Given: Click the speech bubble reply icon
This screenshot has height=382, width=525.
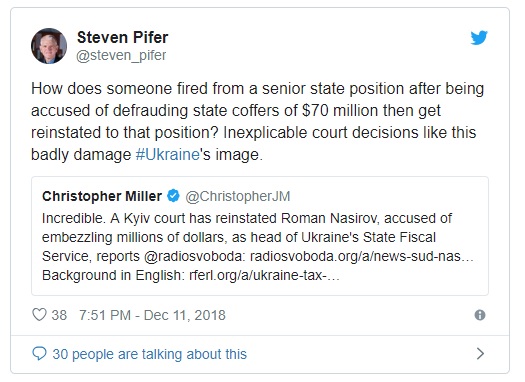Looking at the screenshot, I should (x=39, y=354).
